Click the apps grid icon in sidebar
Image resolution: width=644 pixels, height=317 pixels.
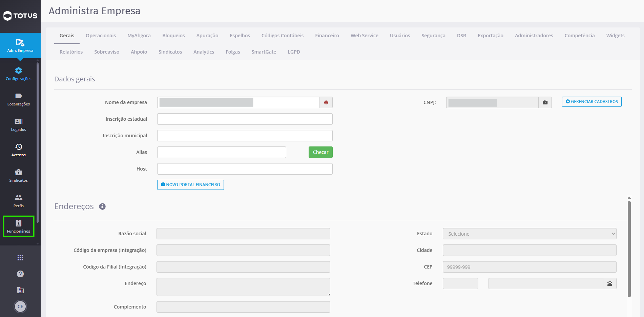(x=20, y=258)
